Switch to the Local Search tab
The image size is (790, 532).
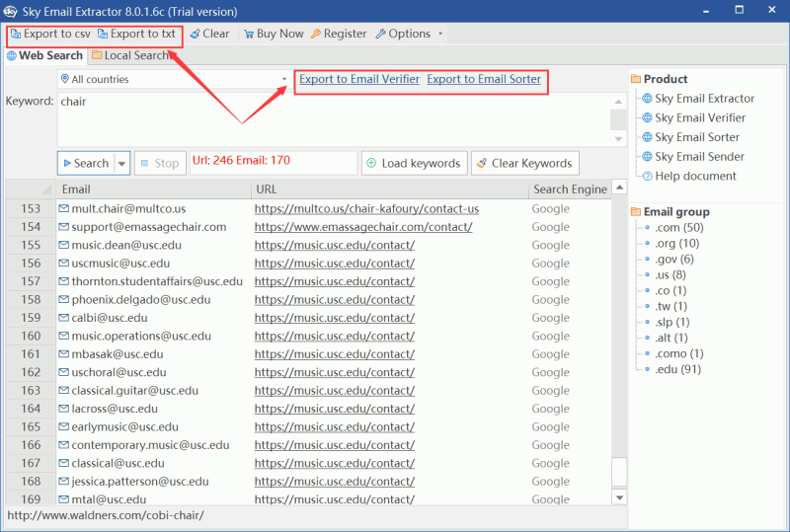pyautogui.click(x=129, y=55)
